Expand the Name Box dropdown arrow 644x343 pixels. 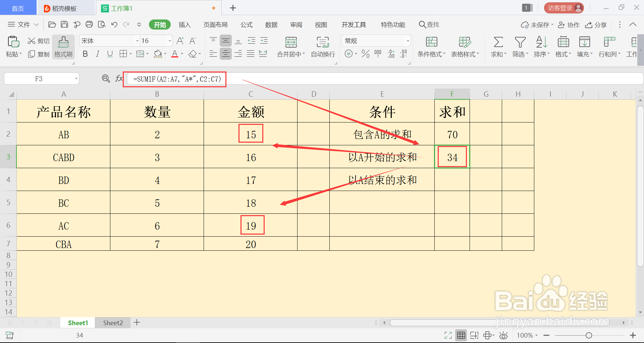(x=76, y=79)
